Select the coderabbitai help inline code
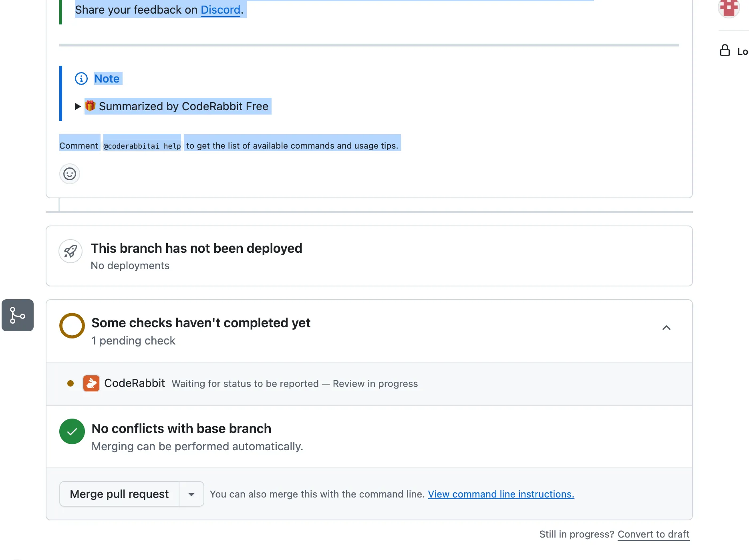The height and width of the screenshot is (560, 749). (x=142, y=145)
